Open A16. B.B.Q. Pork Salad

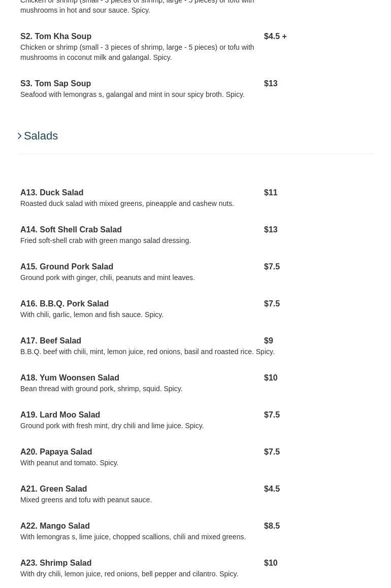tap(64, 304)
